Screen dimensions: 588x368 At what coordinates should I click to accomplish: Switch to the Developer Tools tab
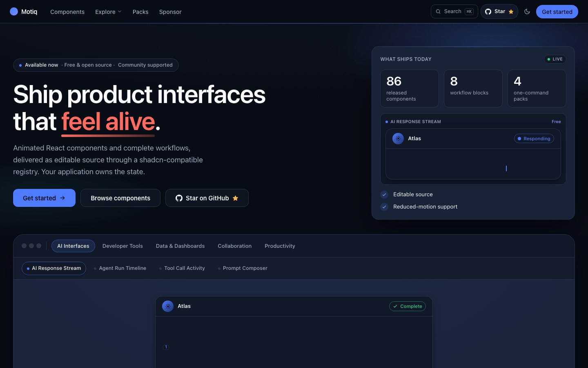[x=122, y=246]
